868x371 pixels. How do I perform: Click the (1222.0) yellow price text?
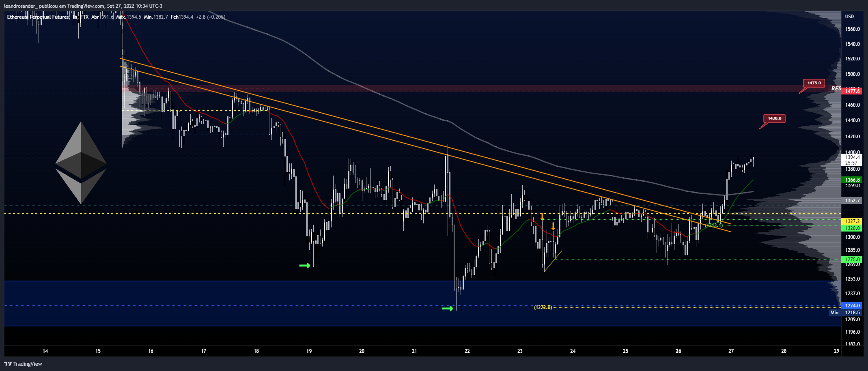[x=543, y=307]
